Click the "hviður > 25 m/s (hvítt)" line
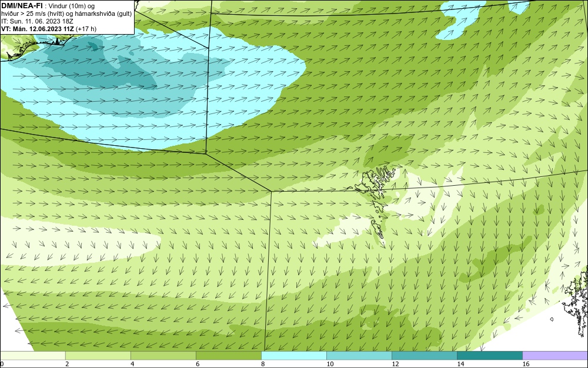 (x=33, y=14)
